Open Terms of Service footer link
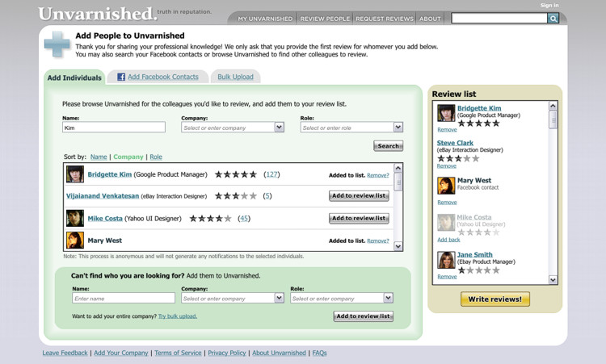The height and width of the screenshot is (364, 606). coord(179,353)
